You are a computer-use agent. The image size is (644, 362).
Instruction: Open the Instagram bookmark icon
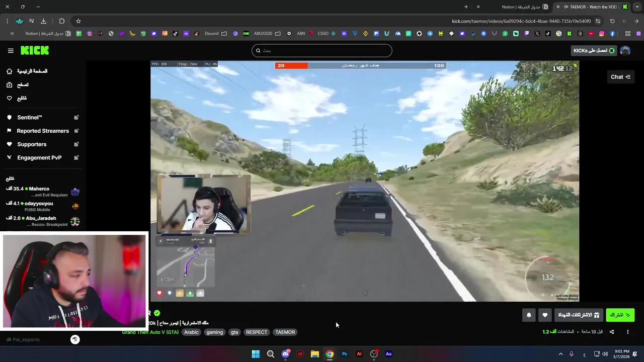(602, 34)
